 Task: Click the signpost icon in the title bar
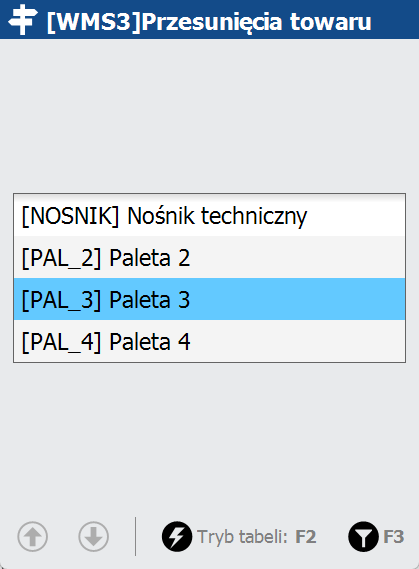click(23, 20)
